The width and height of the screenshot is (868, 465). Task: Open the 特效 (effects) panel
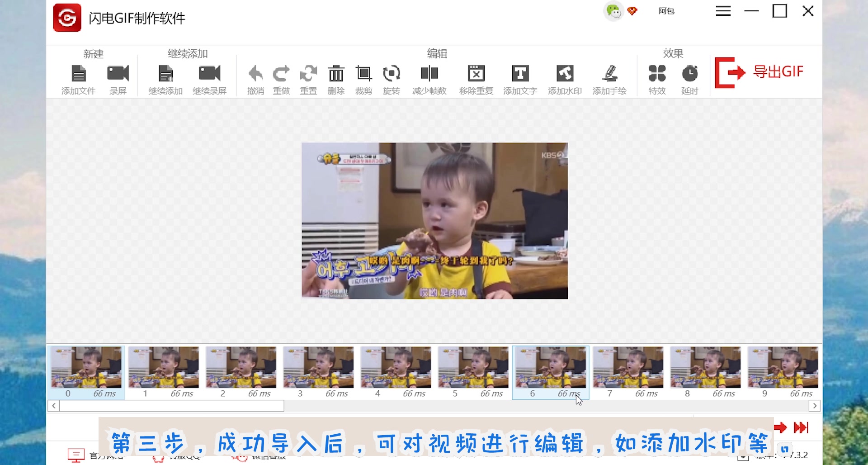coord(657,74)
